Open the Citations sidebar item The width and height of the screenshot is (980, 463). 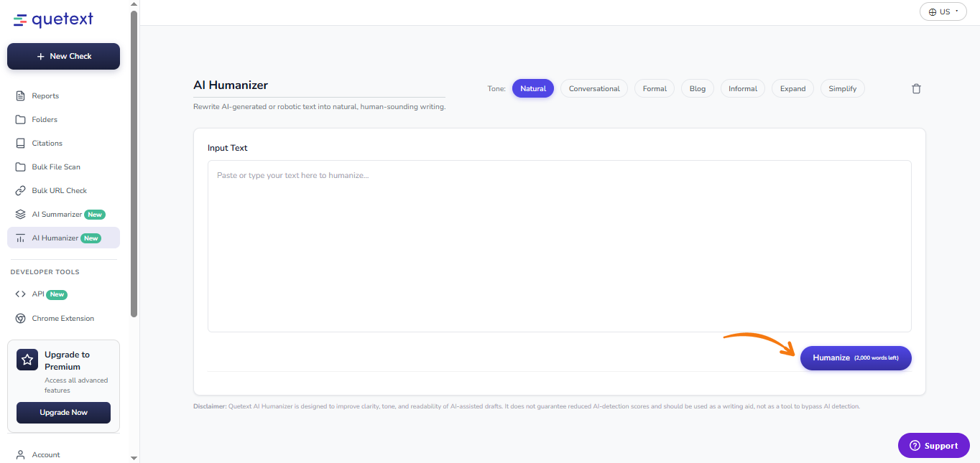click(x=63, y=143)
